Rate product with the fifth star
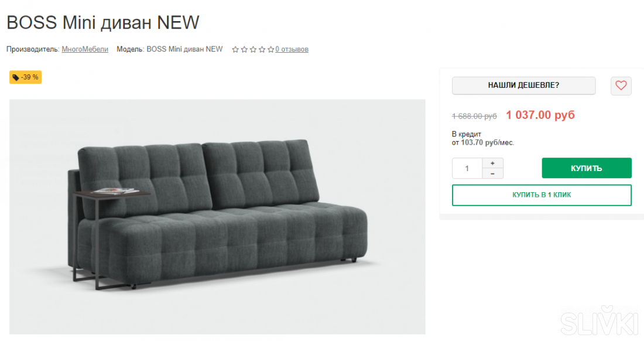This screenshot has width=644, height=341. point(270,50)
